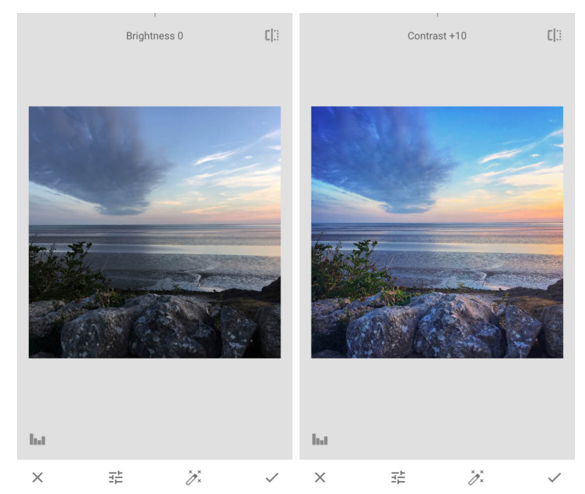Image resolution: width=585 pixels, height=494 pixels.
Task: Cancel edits on the Contrast screen
Action: [320, 477]
